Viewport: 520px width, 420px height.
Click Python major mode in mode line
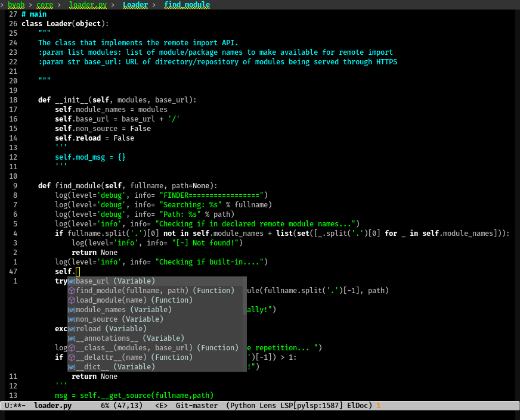pos(243,406)
